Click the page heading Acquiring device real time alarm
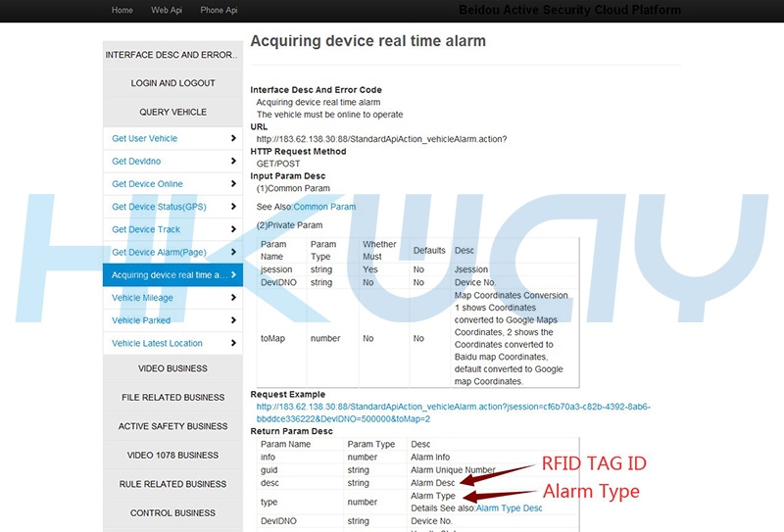Viewport: 784px width, 532px height. point(368,41)
